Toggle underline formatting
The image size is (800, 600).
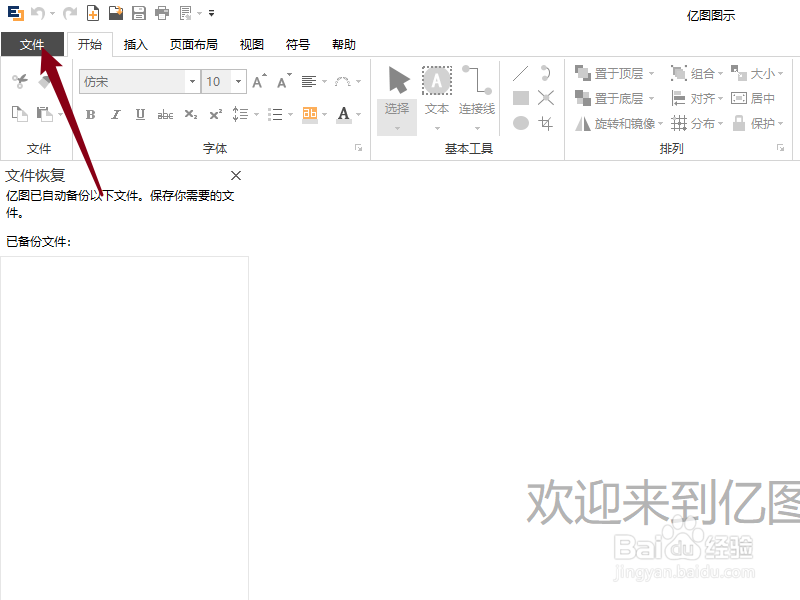coord(140,114)
